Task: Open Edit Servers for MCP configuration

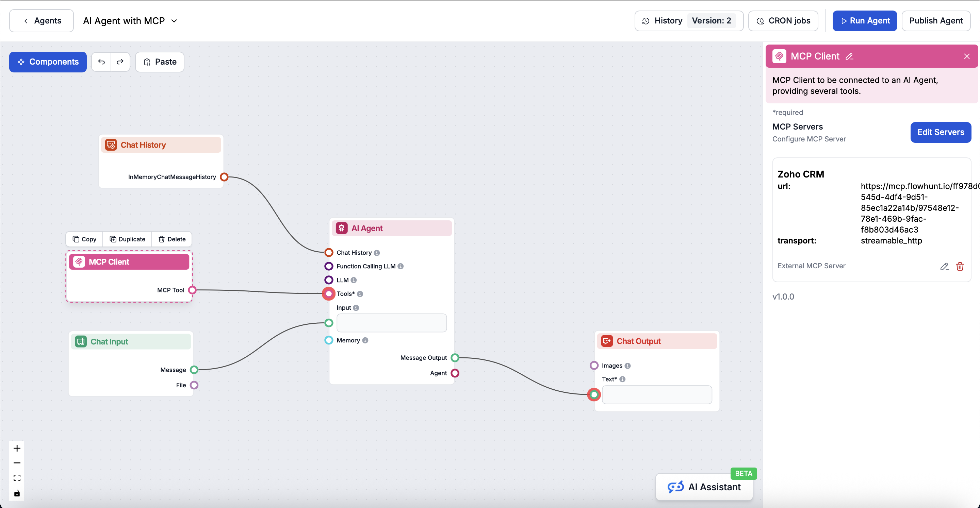Action: click(x=941, y=132)
